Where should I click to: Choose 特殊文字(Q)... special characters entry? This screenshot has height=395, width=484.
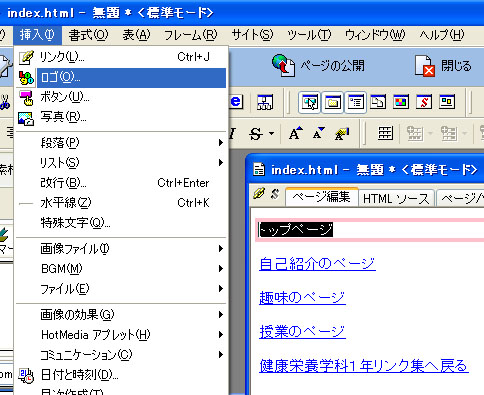click(x=121, y=223)
